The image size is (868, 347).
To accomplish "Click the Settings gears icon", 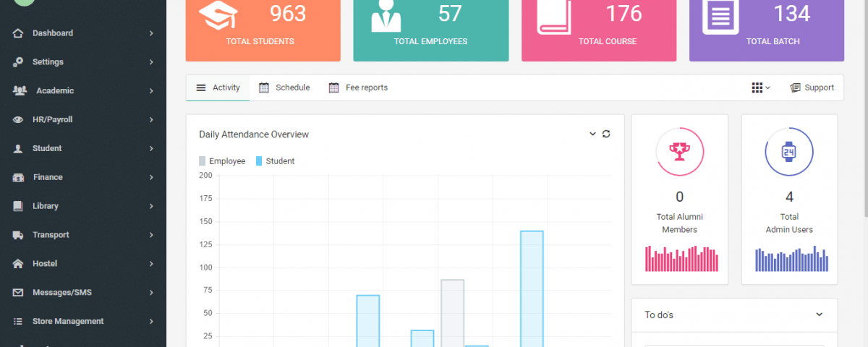I will 18,62.
